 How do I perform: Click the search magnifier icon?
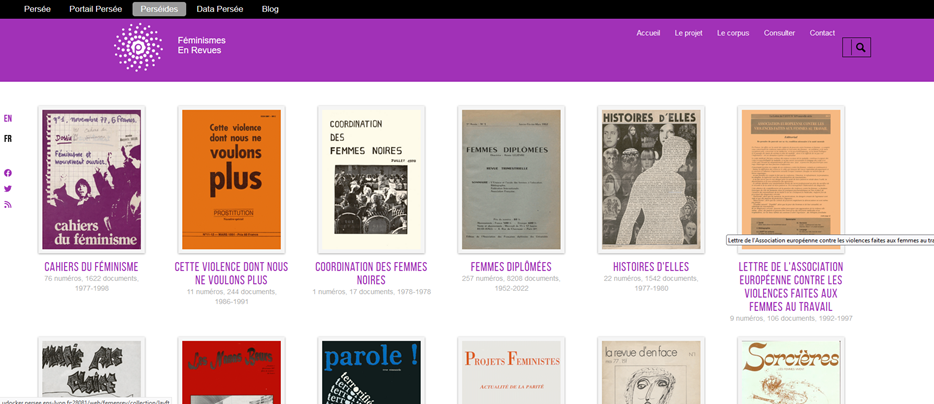[x=859, y=47]
